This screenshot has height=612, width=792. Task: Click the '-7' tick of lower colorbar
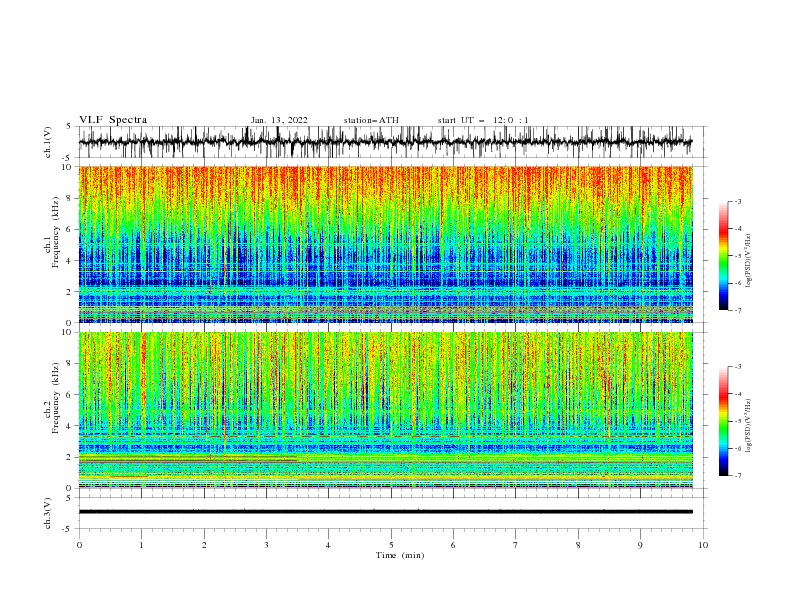tap(738, 476)
